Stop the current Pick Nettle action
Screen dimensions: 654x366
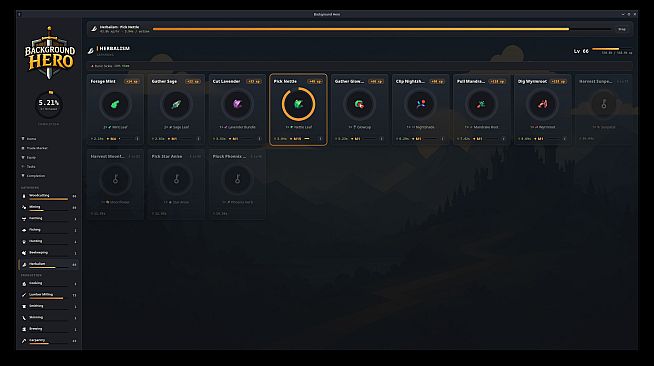(621, 29)
